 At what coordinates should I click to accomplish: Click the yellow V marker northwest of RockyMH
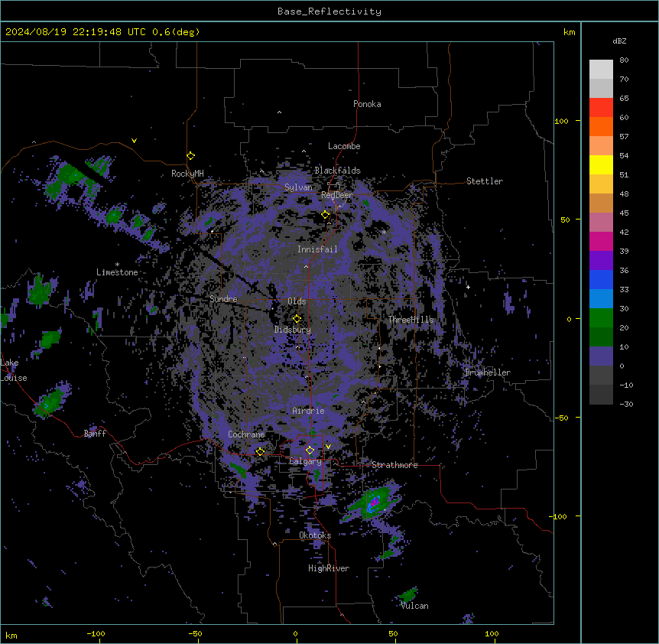[x=134, y=141]
